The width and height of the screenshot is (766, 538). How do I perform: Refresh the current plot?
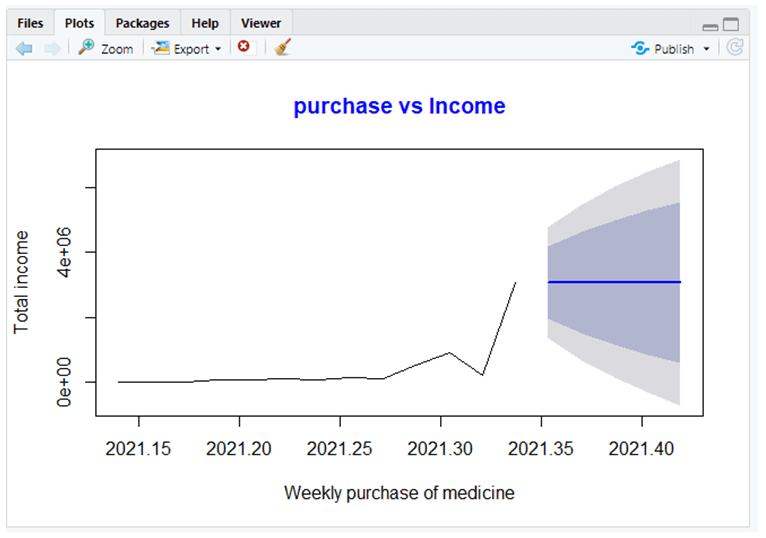[x=735, y=47]
